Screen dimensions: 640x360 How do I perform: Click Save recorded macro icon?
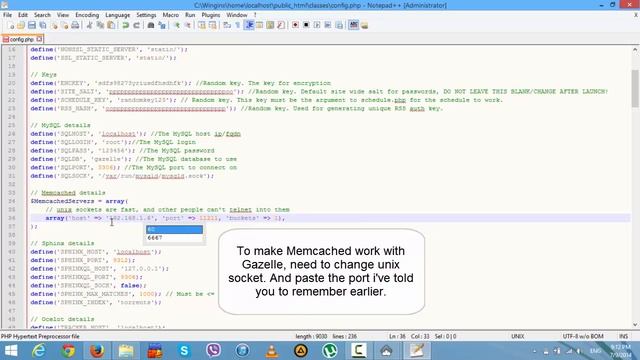(x=339, y=25)
